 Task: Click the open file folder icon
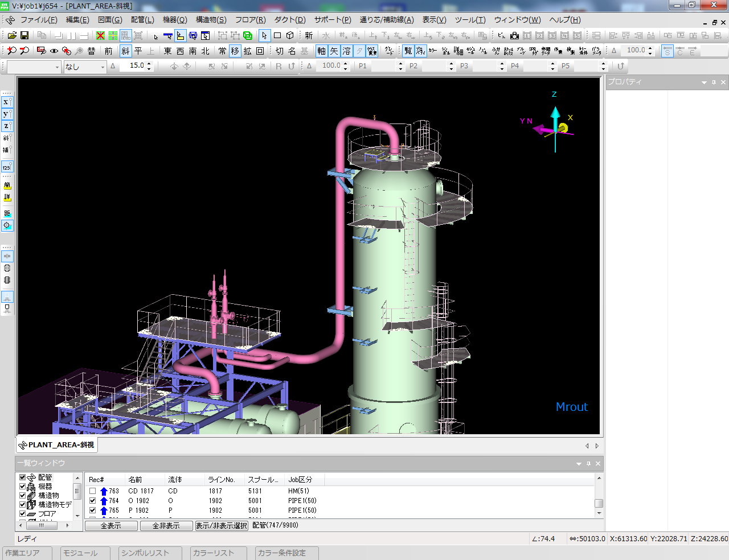[12, 35]
